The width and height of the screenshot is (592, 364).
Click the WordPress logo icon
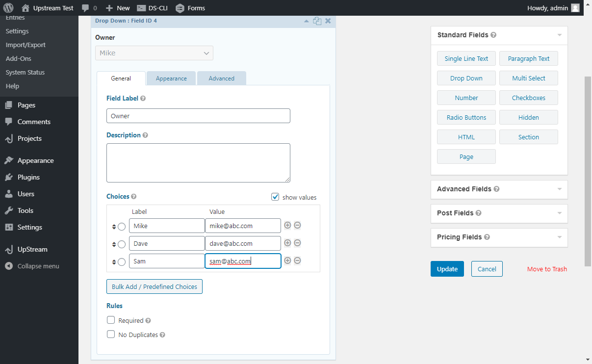click(x=8, y=8)
